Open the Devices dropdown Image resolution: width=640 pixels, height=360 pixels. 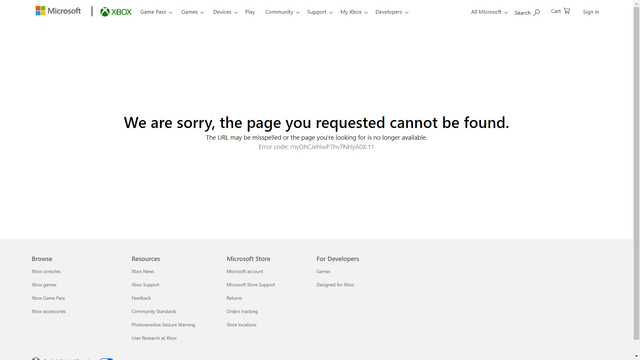[x=225, y=12]
